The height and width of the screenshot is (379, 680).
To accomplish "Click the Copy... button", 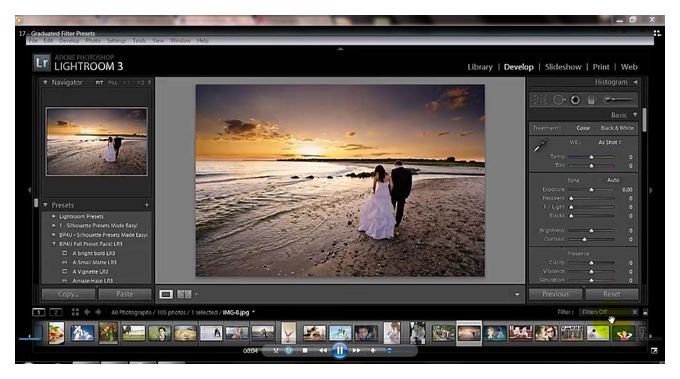I will coord(68,294).
